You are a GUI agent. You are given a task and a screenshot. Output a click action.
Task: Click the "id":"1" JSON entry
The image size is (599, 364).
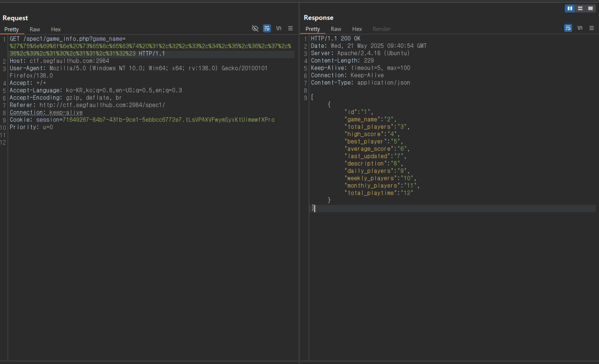click(x=359, y=112)
